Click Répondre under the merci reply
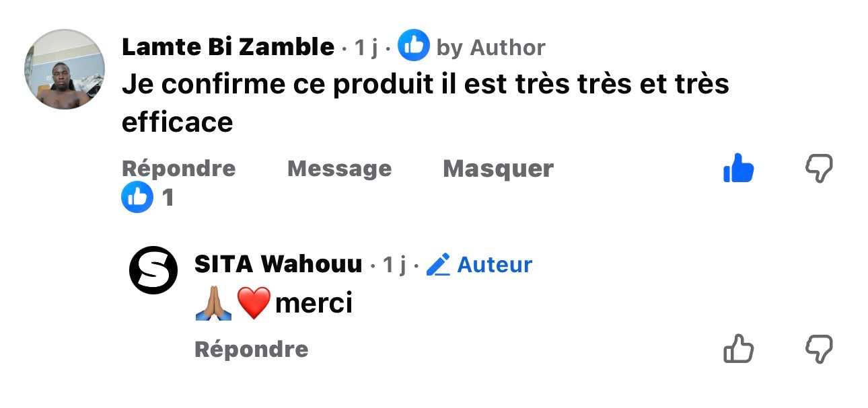 click(x=252, y=350)
